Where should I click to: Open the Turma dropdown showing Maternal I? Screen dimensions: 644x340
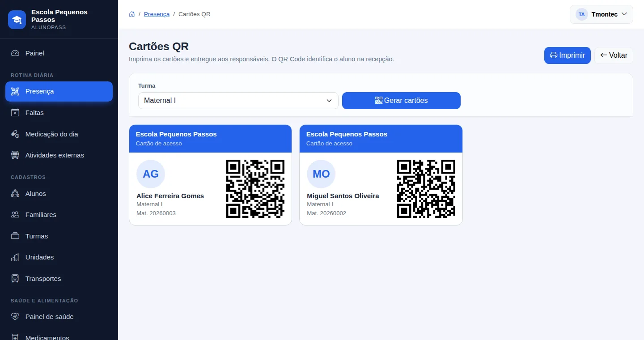click(238, 101)
